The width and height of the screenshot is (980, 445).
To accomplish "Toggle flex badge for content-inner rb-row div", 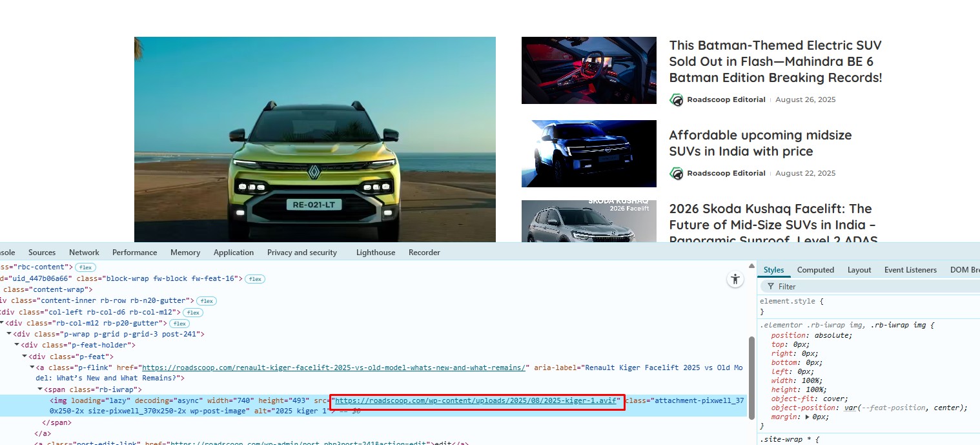I will tap(207, 301).
